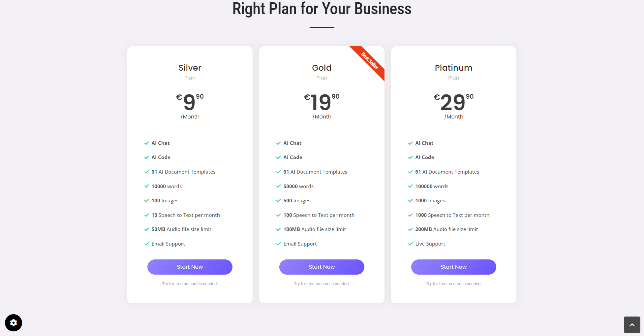Image resolution: width=644 pixels, height=336 pixels.
Task: Click the Silver plan title
Action: pyautogui.click(x=190, y=68)
